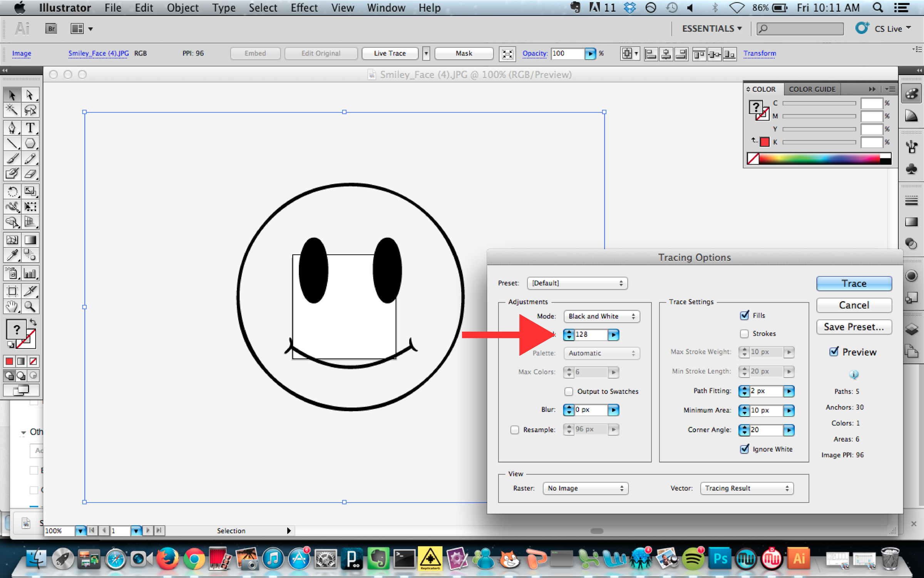The width and height of the screenshot is (924, 578).
Task: Open the Mode dropdown Black and White
Action: pos(602,316)
